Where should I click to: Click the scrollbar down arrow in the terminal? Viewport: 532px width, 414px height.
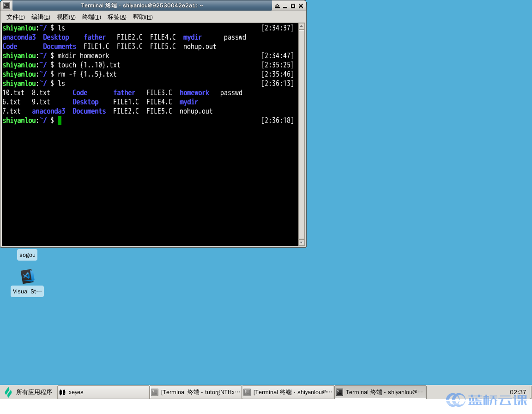point(301,242)
